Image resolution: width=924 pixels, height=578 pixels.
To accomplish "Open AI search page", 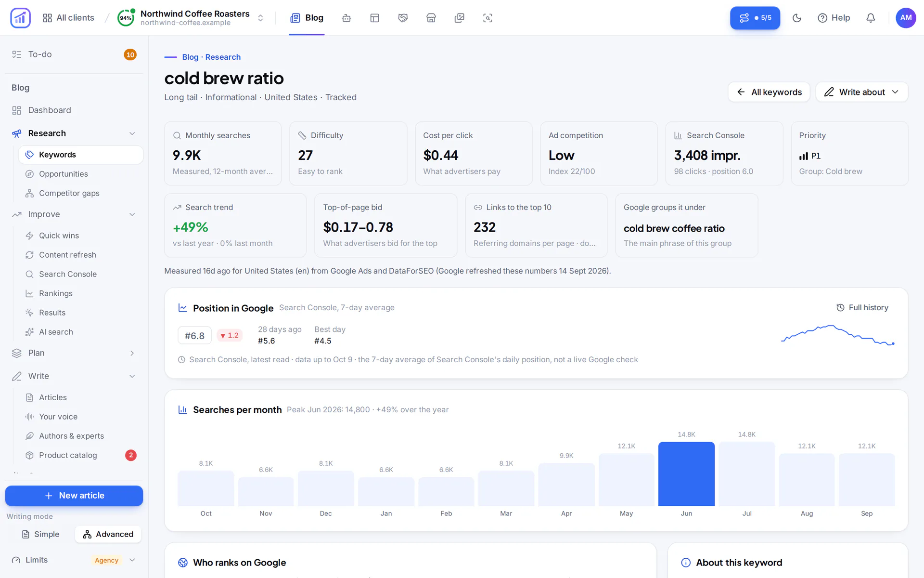I will [81, 332].
